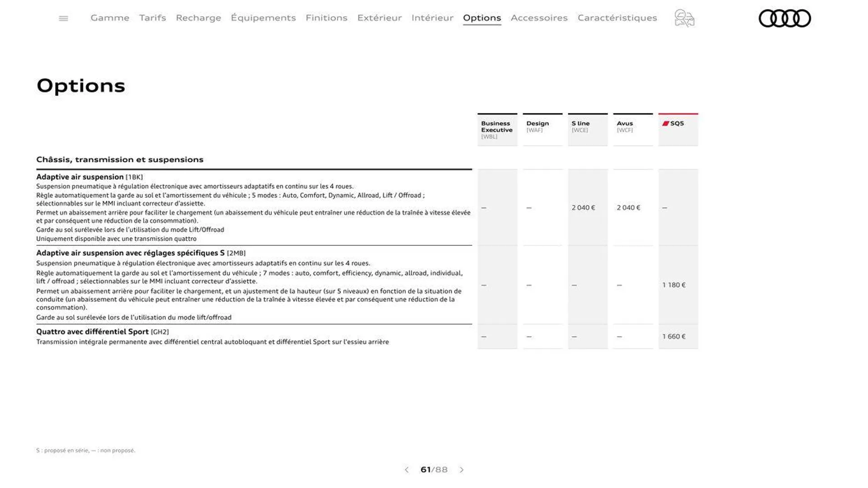This screenshot has width=868, height=488.
Task: Select the Design [WAF] column header
Action: click(542, 130)
